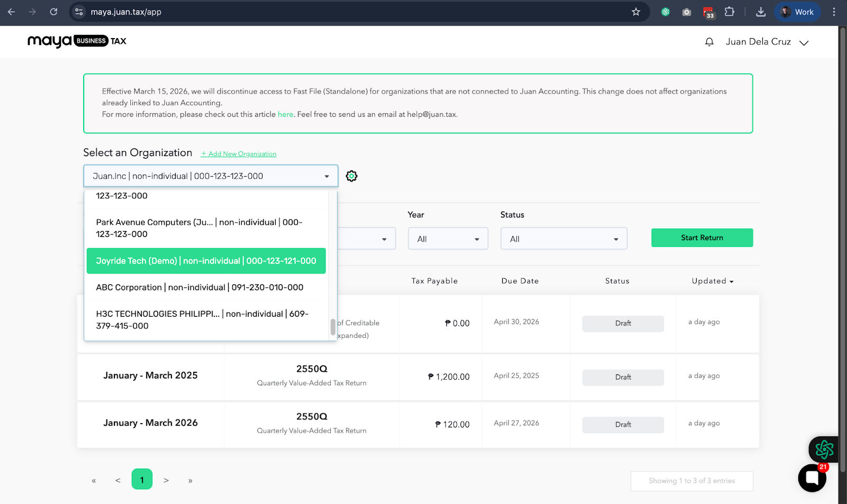Click the ₱ 1,200.00 tax payable amount
Viewport: 847px width, 504px height.
click(x=448, y=377)
